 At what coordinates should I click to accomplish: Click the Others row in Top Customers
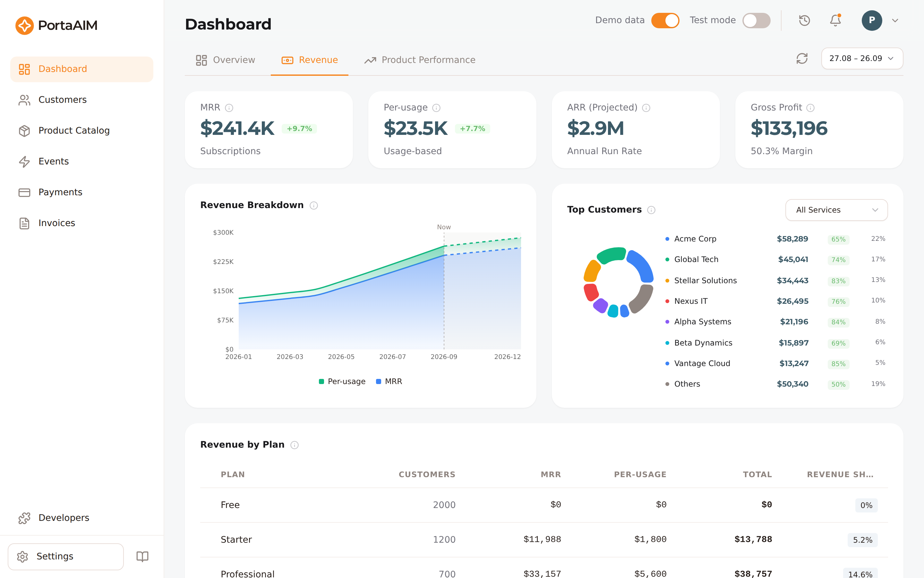[x=775, y=384]
